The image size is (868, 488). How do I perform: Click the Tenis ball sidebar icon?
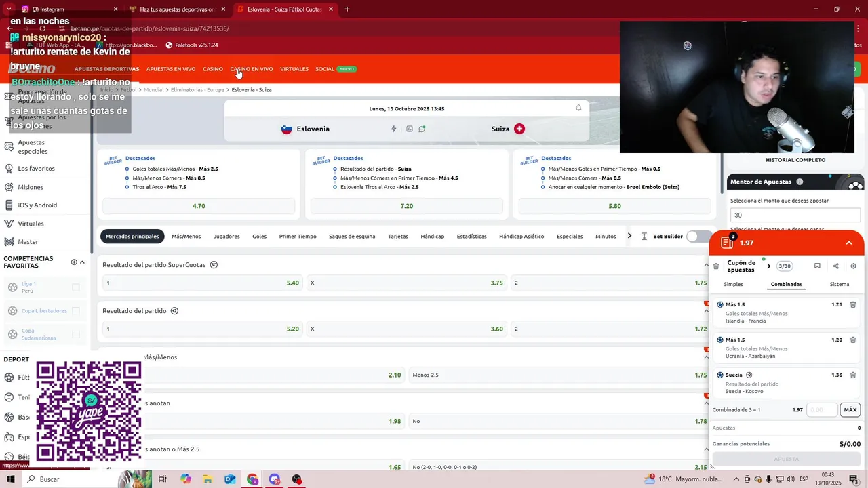[x=9, y=397]
